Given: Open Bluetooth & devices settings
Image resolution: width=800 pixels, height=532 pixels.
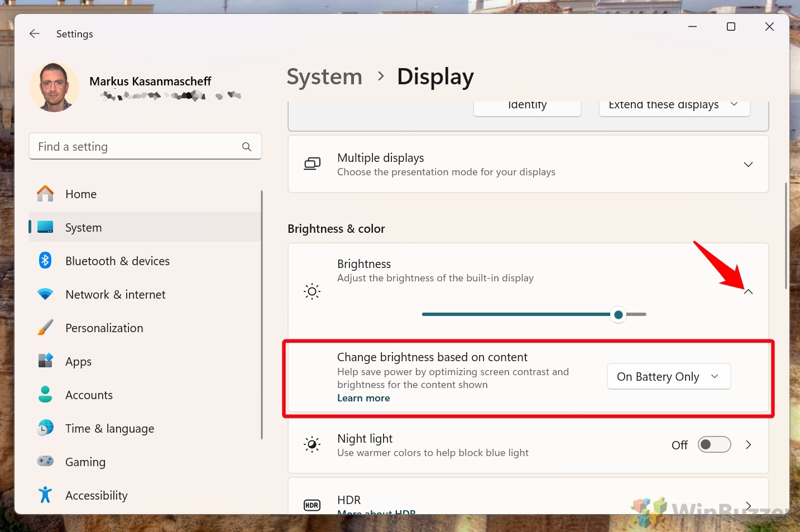Looking at the screenshot, I should (145, 261).
